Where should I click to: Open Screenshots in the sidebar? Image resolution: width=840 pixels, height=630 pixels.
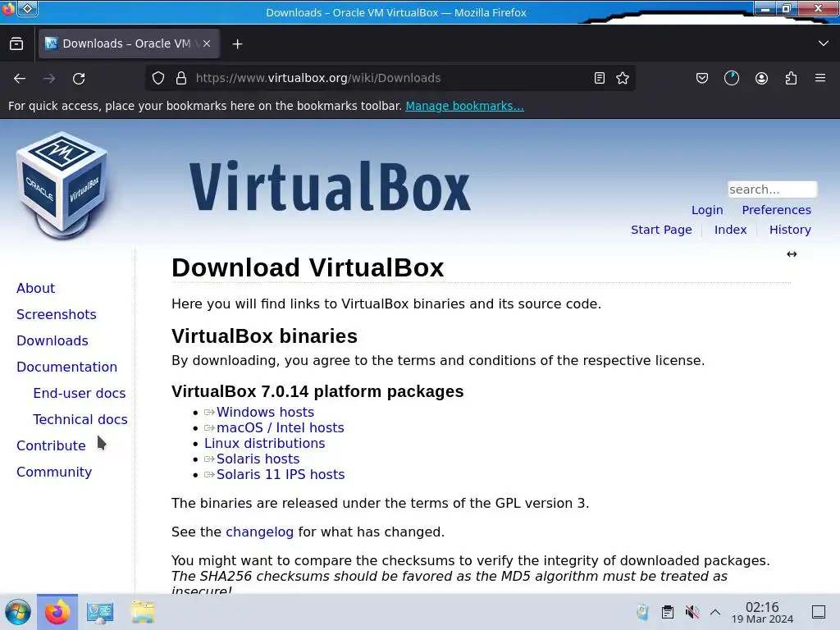(57, 314)
